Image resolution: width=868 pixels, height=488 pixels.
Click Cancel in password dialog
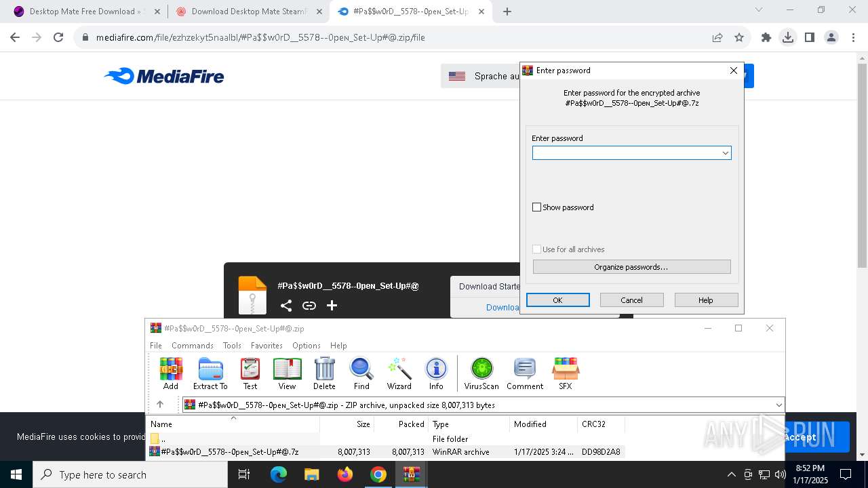[631, 300]
